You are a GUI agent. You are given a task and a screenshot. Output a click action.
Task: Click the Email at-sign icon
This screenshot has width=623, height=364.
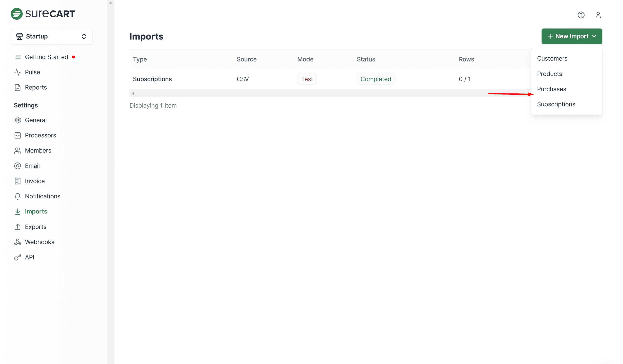18,166
